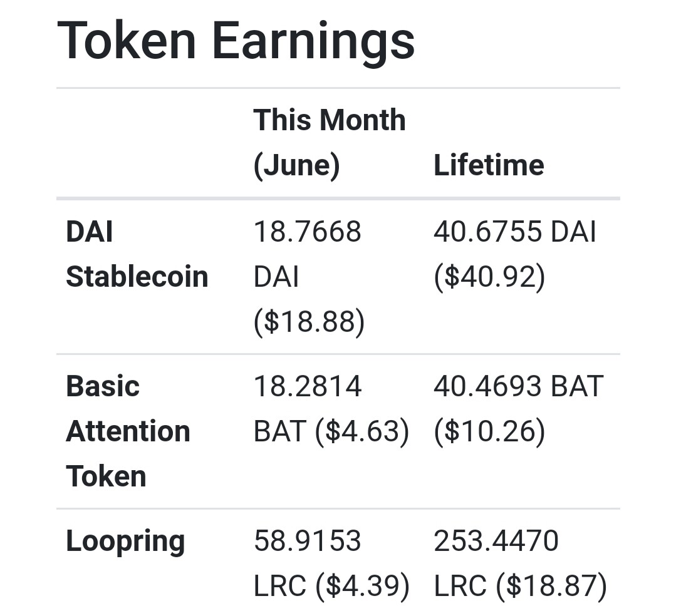Click the ($10.26) BAT lifetime value
This screenshot has height=616, width=676.
[490, 431]
